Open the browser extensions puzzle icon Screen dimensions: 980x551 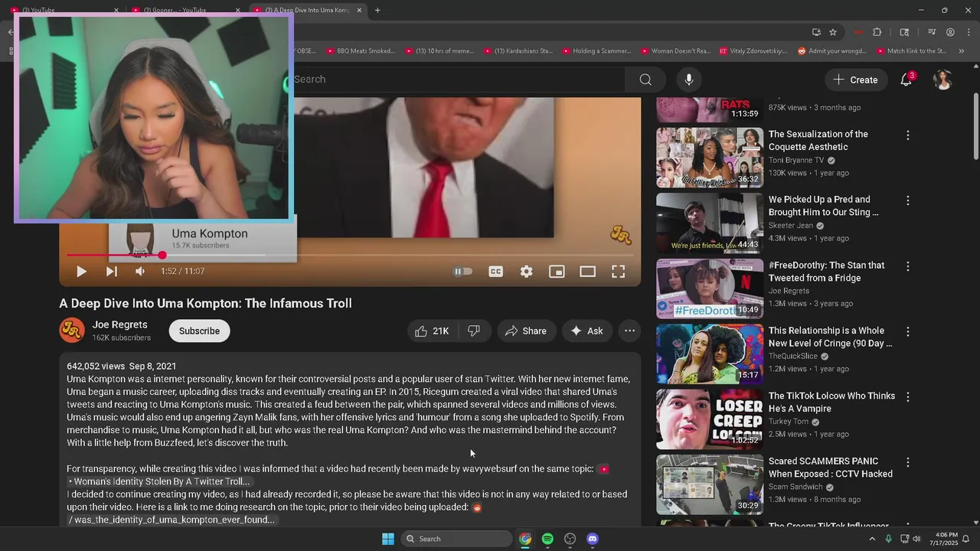point(877,32)
